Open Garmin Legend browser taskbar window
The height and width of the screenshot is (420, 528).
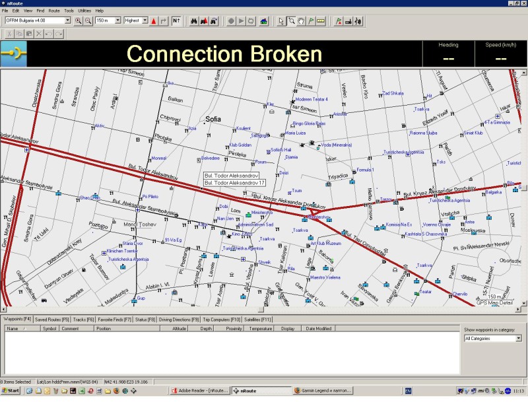[x=323, y=391]
